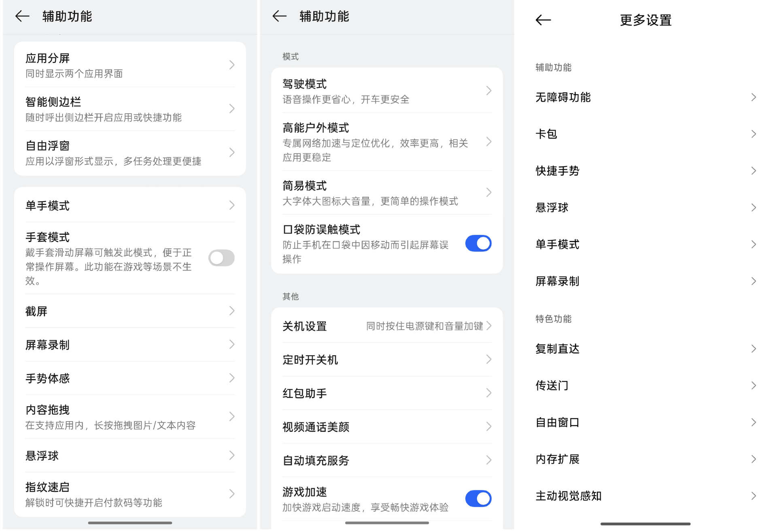
Task: Tap back arrow on 更多设置 screen
Action: (x=543, y=20)
